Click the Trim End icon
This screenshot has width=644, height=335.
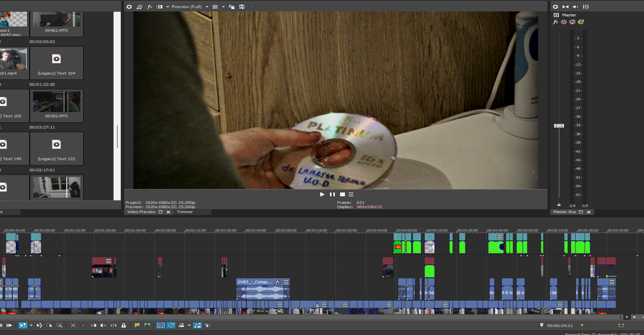103,325
